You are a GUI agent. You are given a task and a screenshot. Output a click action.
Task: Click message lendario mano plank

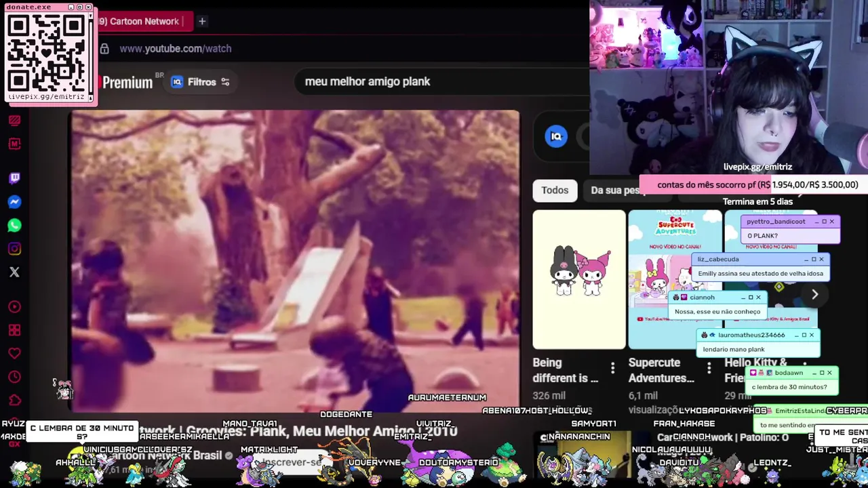[734, 349]
